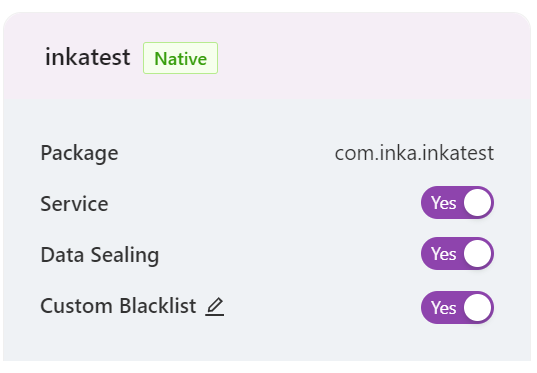537x373 pixels.
Task: Click the Yes text inside Custom Blacklist switch
Action: coord(444,308)
